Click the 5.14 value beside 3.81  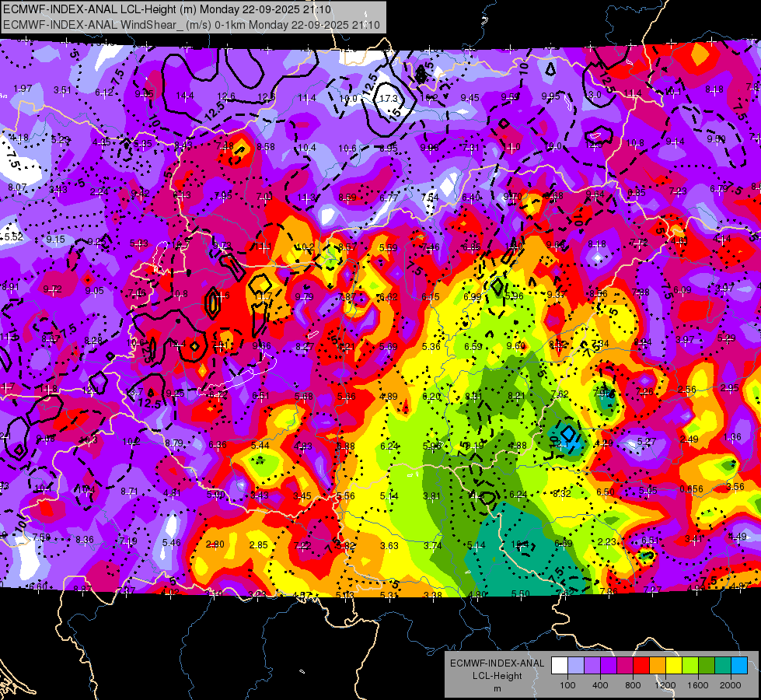tap(389, 496)
